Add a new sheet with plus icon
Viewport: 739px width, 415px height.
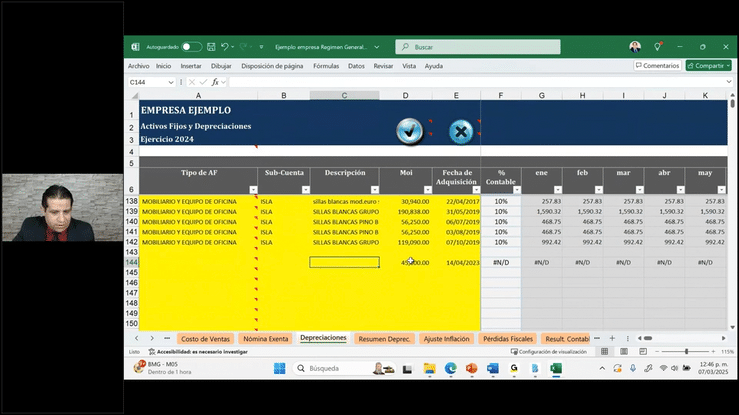(x=612, y=338)
